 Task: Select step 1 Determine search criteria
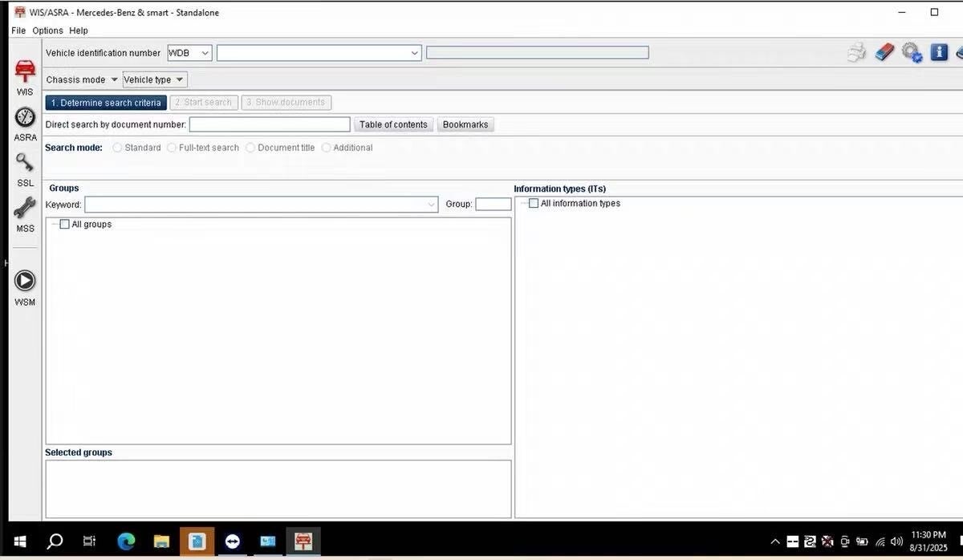pos(106,103)
